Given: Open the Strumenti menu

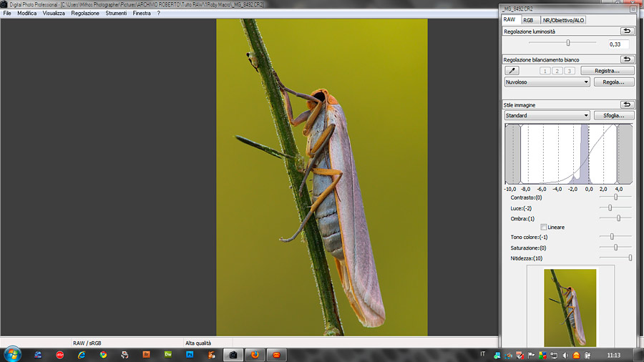Looking at the screenshot, I should pyautogui.click(x=116, y=13).
